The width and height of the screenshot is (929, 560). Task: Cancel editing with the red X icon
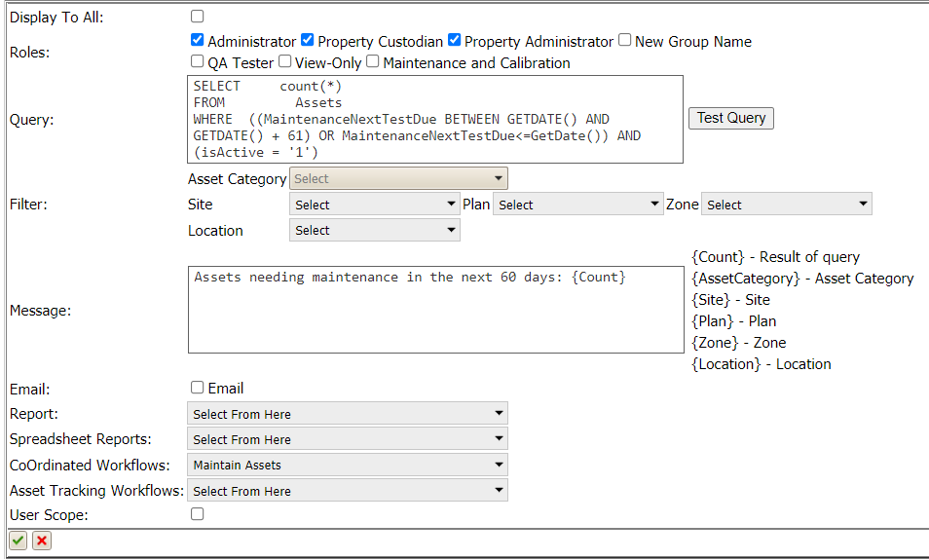coord(42,541)
